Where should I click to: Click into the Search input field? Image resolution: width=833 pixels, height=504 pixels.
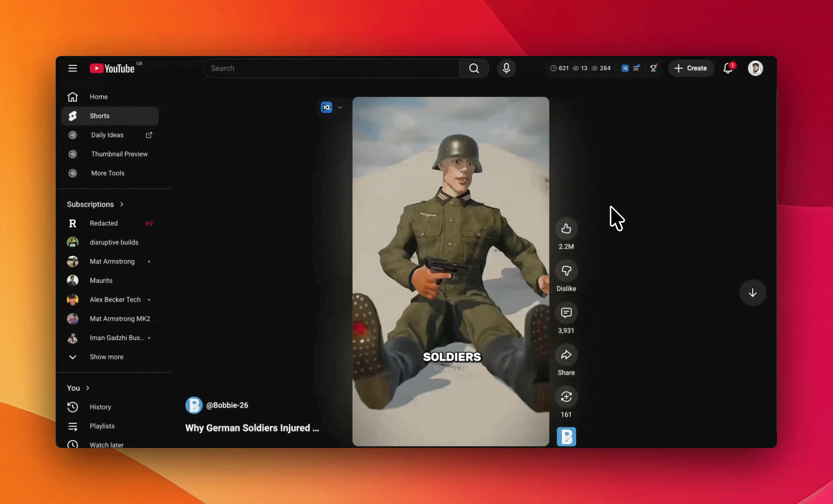pos(332,68)
